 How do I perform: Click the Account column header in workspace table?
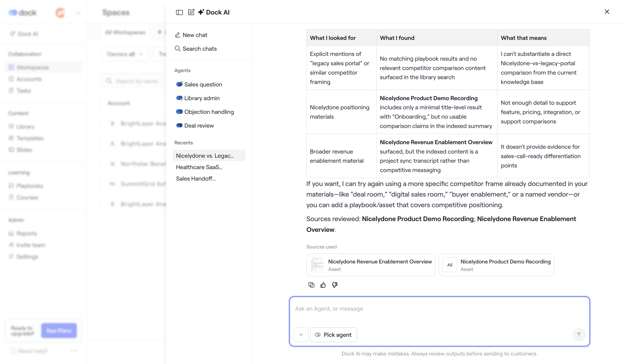tap(119, 103)
